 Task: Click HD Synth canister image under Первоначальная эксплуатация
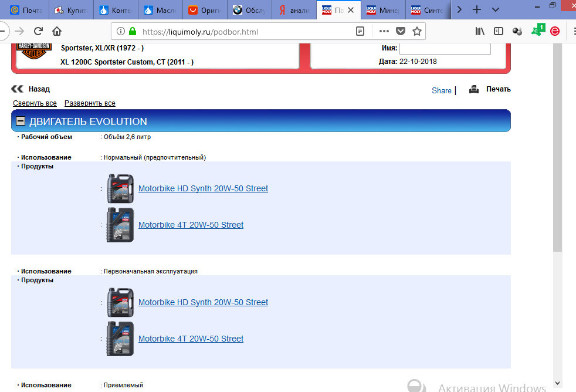tap(120, 302)
